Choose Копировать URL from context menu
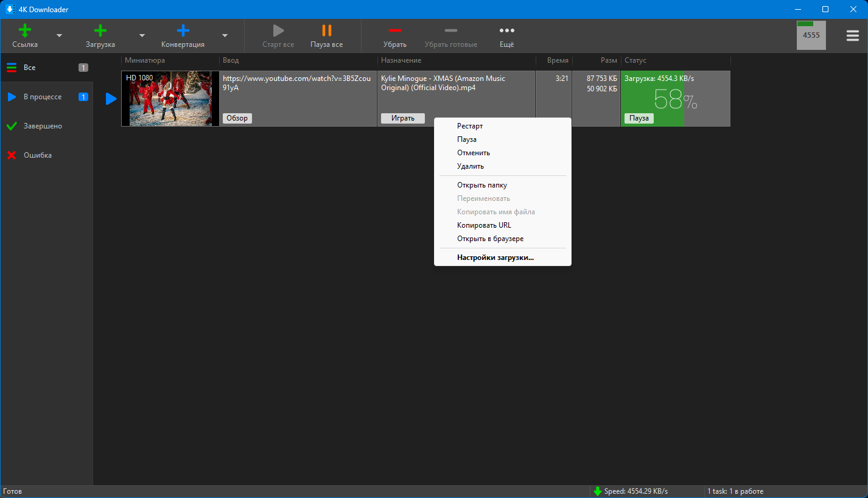Image resolution: width=868 pixels, height=498 pixels. click(x=484, y=225)
